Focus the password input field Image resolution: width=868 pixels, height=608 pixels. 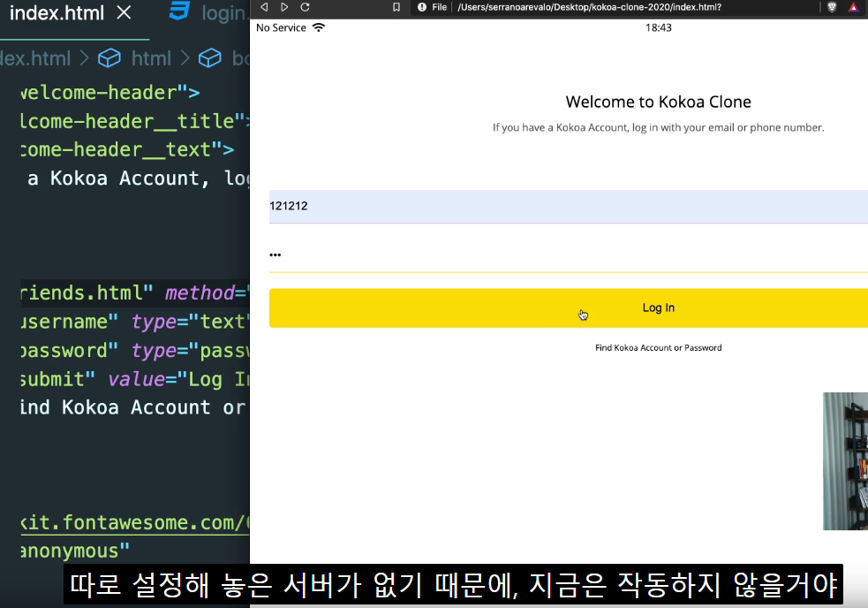(569, 255)
